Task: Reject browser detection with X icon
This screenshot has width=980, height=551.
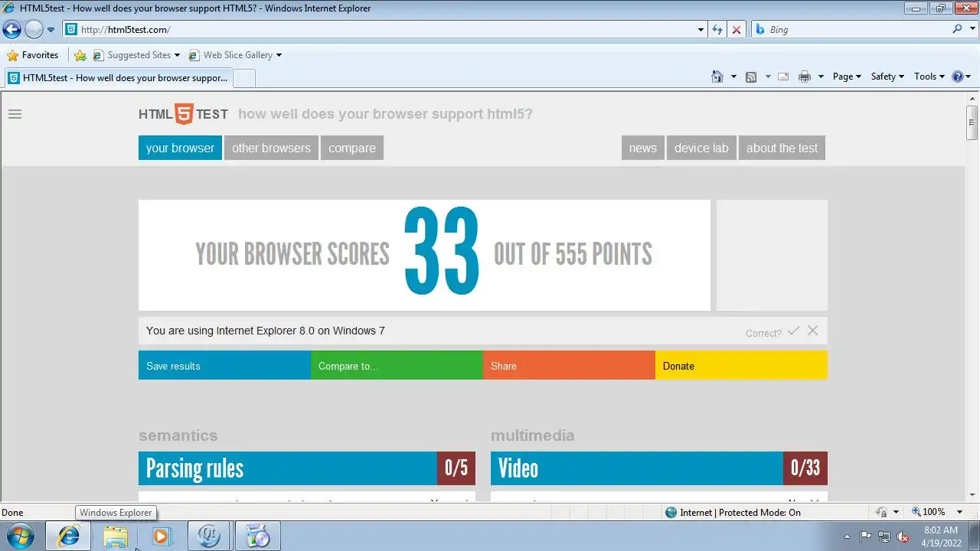Action: (x=812, y=331)
